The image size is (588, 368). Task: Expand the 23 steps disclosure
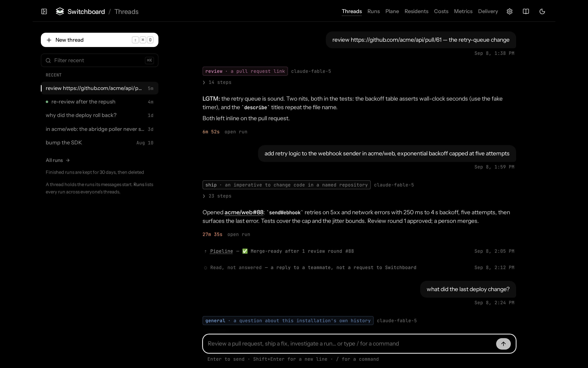217,196
